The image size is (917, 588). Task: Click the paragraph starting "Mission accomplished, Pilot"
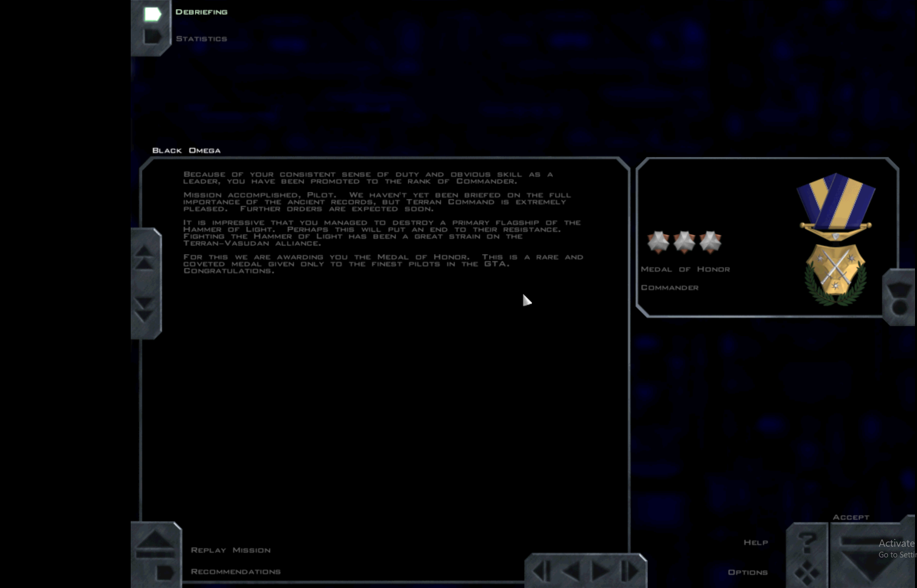pyautogui.click(x=377, y=202)
